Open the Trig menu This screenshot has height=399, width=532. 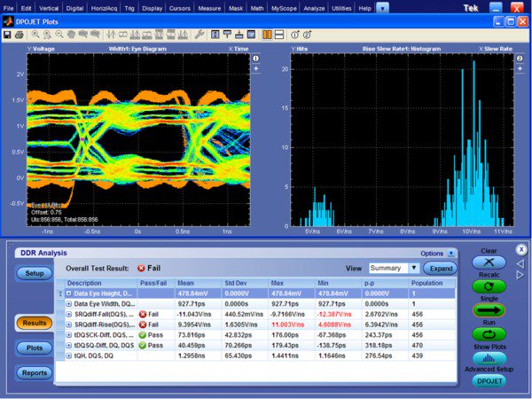(x=129, y=8)
